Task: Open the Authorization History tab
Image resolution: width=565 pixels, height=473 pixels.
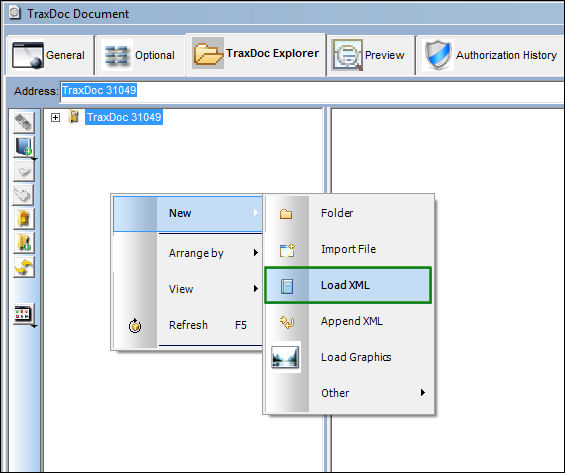Action: coord(490,55)
